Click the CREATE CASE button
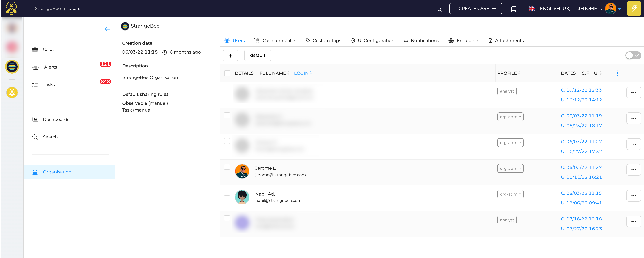The image size is (644, 258). click(476, 9)
